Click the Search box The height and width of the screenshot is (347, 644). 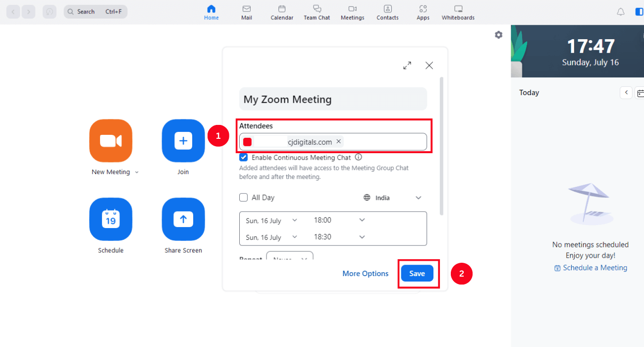point(96,11)
